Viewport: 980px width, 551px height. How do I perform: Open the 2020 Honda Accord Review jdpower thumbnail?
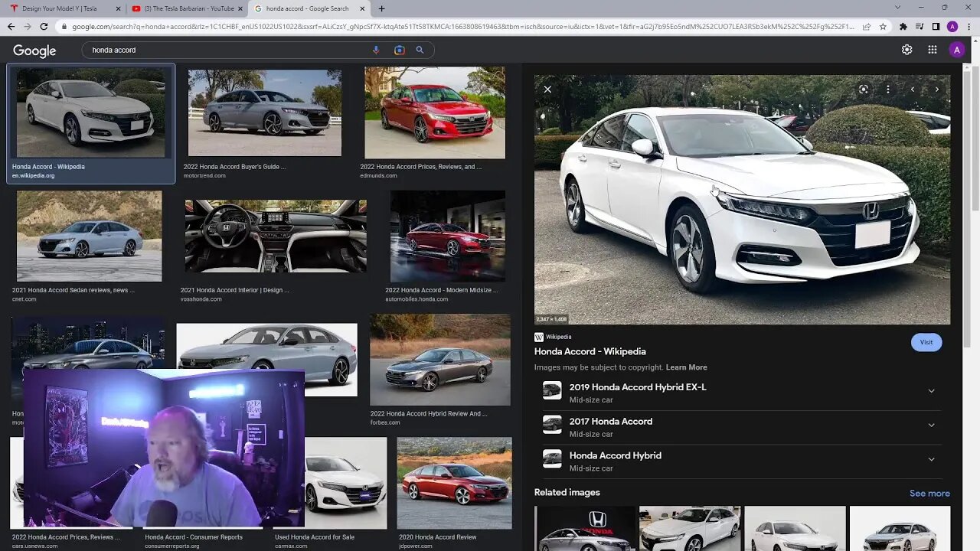(454, 483)
